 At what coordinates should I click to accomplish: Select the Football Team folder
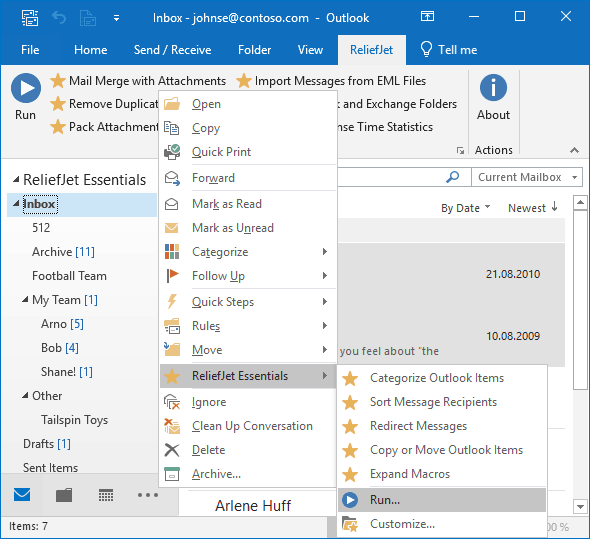(69, 276)
